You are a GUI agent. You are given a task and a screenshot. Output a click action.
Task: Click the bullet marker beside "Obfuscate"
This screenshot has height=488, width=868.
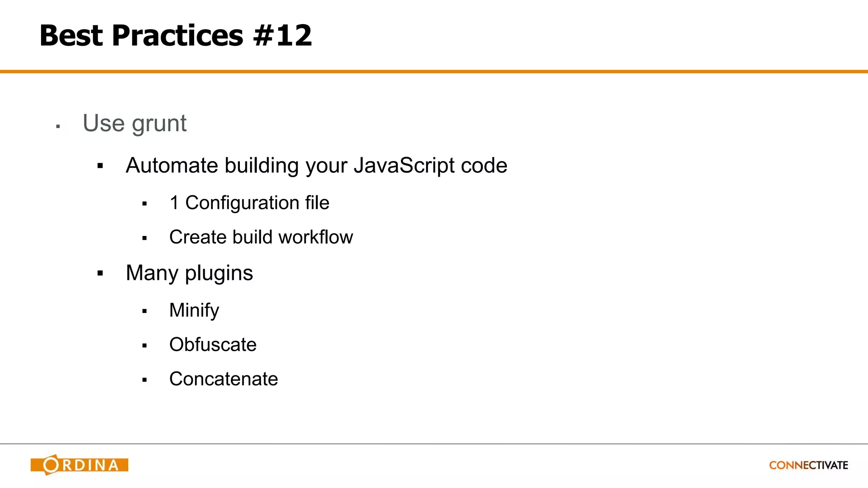(x=145, y=346)
